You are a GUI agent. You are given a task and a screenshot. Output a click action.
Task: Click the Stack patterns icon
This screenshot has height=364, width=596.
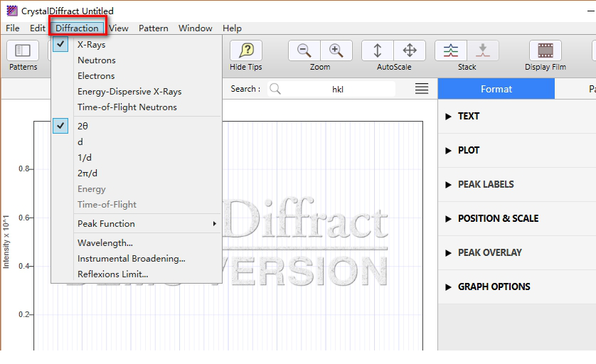(451, 50)
